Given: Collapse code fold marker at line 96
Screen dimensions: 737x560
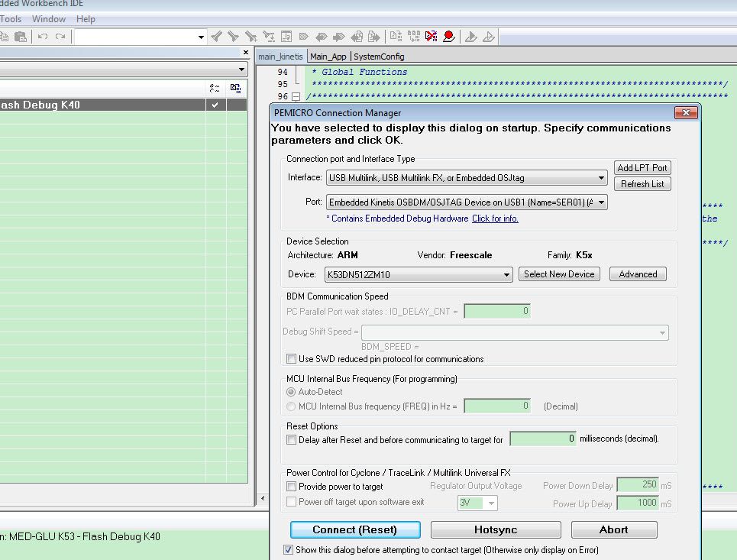Looking at the screenshot, I should click(296, 96).
